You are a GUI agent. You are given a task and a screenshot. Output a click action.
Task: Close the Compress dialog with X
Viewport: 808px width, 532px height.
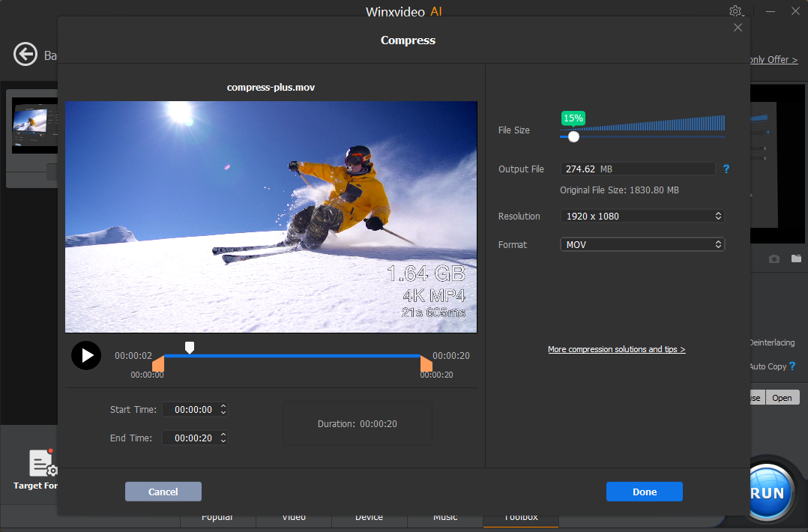738,28
